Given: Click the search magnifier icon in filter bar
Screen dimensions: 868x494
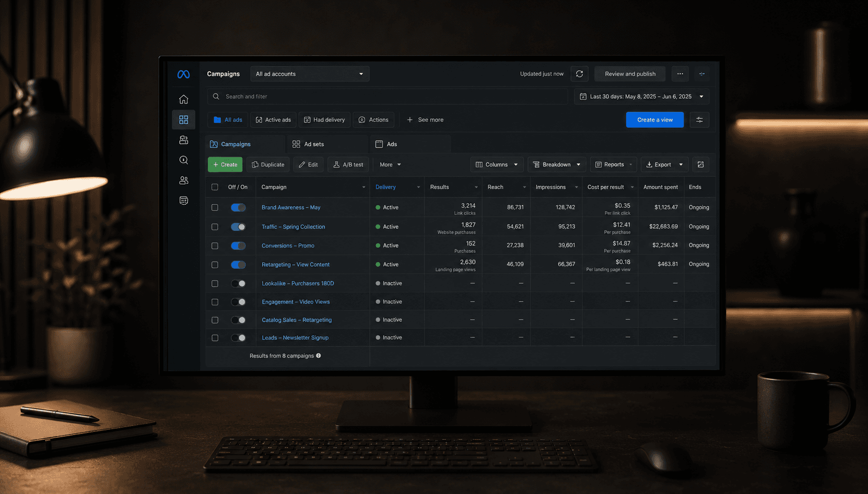Looking at the screenshot, I should pyautogui.click(x=216, y=96).
